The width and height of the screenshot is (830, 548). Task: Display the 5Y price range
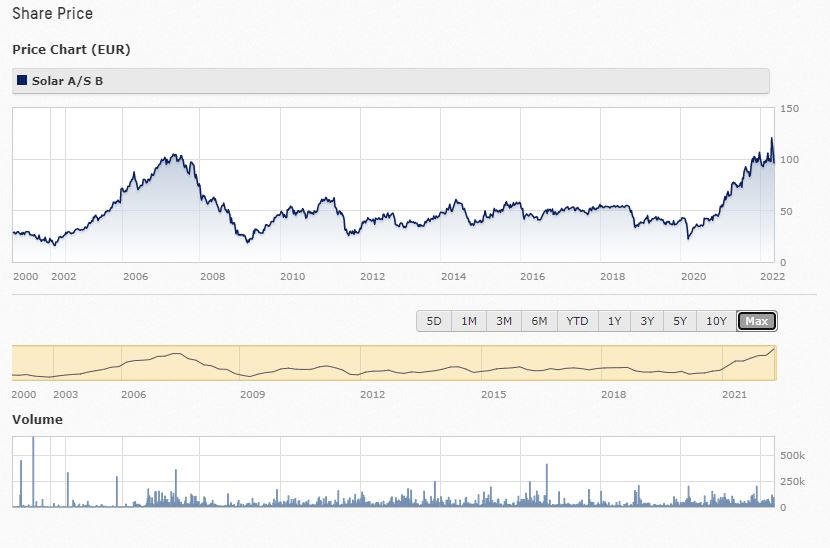680,321
